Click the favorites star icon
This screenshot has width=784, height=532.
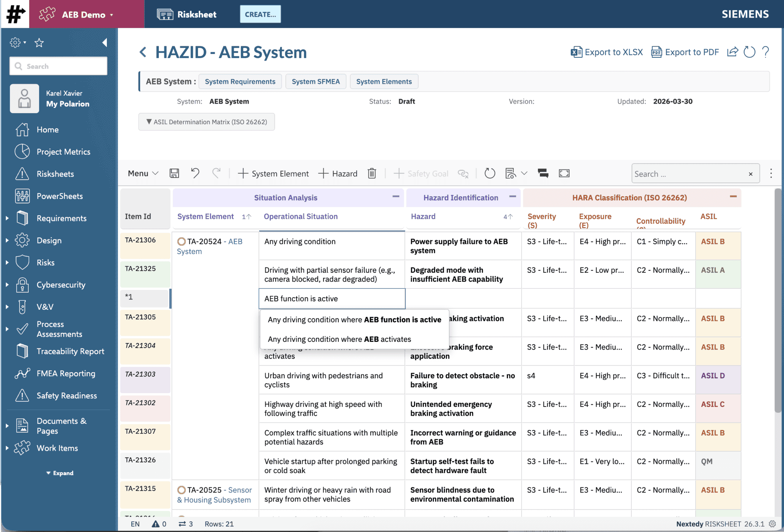point(39,42)
